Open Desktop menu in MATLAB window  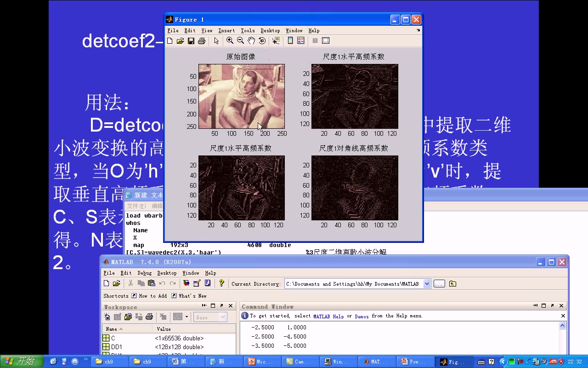click(x=167, y=273)
